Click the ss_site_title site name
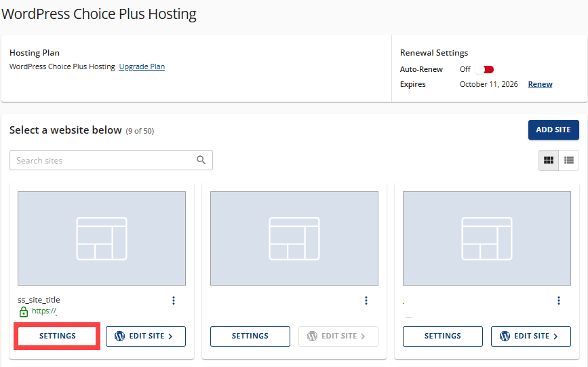The height and width of the screenshot is (367, 588). [x=39, y=300]
